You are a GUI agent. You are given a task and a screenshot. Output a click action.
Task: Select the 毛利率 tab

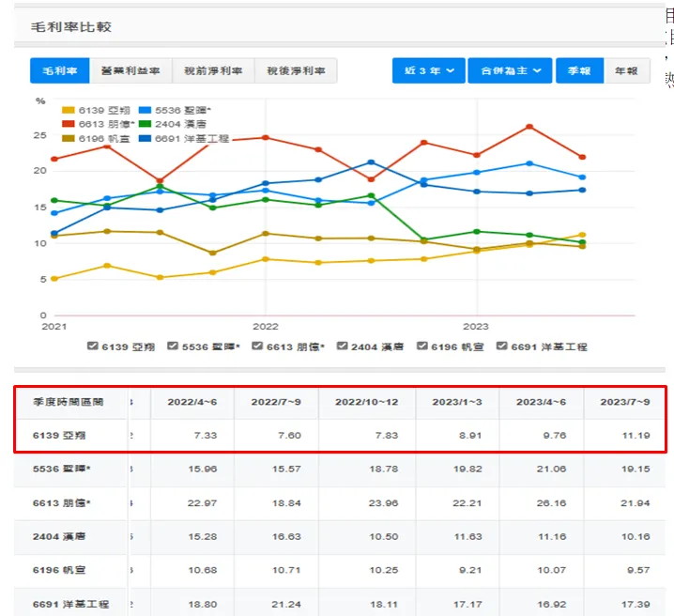coord(60,70)
